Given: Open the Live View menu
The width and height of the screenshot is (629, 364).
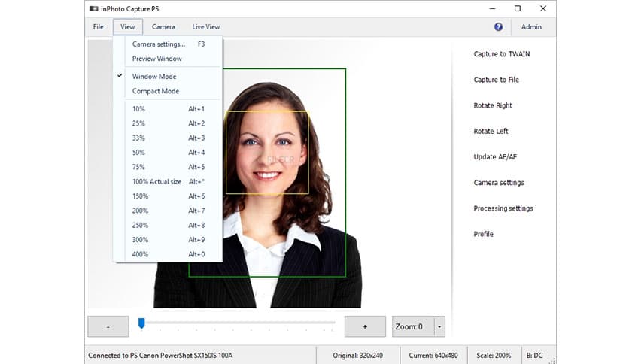Looking at the screenshot, I should (x=205, y=27).
